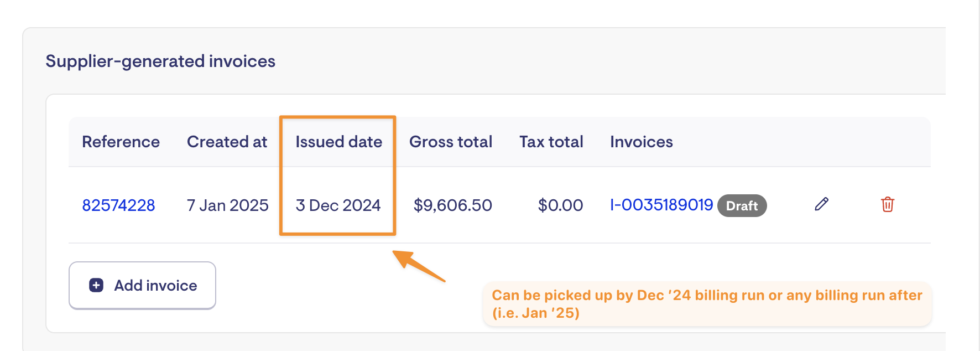Open reference link 82574228

pos(118,205)
